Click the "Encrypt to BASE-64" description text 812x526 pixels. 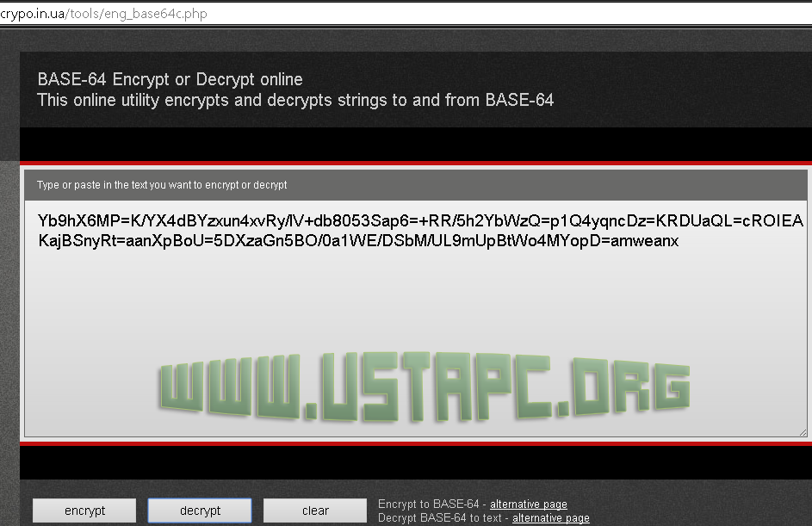(x=428, y=504)
